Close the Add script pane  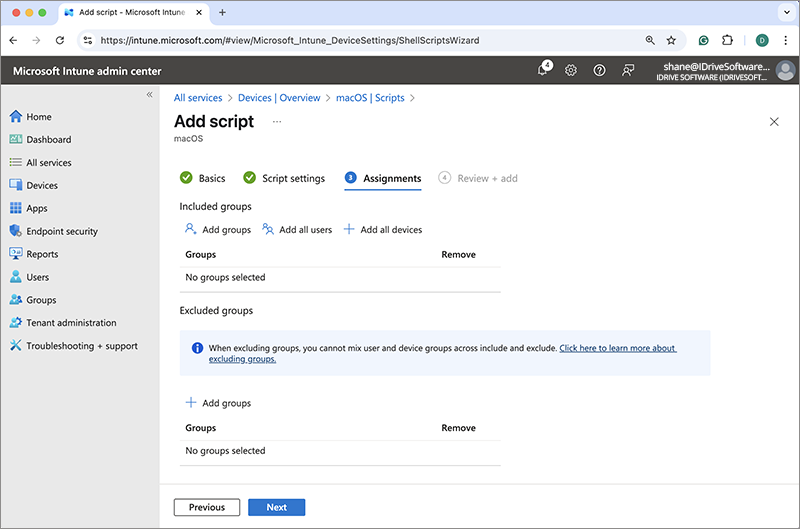[773, 121]
